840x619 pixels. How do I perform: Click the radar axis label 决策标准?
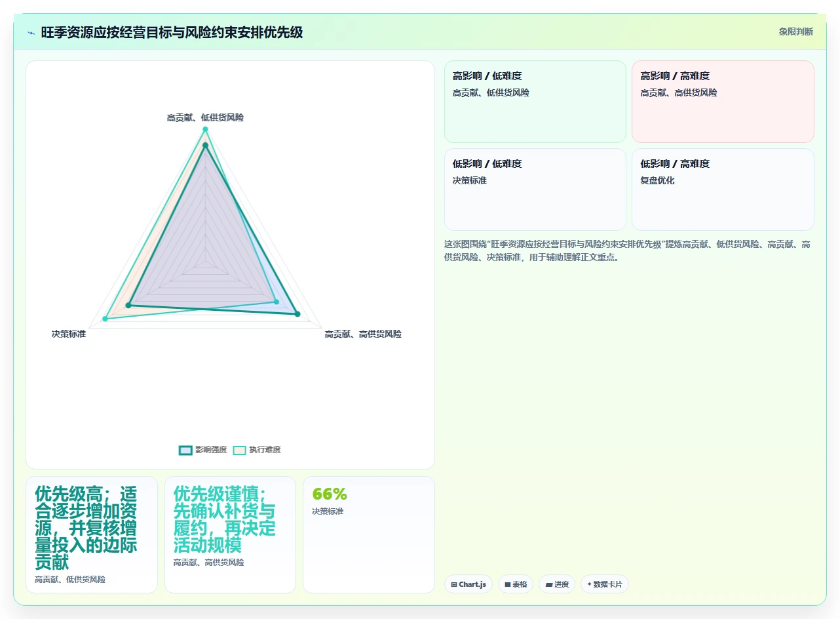click(69, 334)
